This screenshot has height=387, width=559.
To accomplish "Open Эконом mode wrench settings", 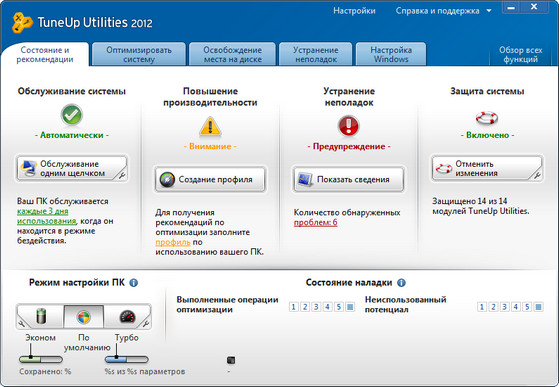I will [21, 324].
